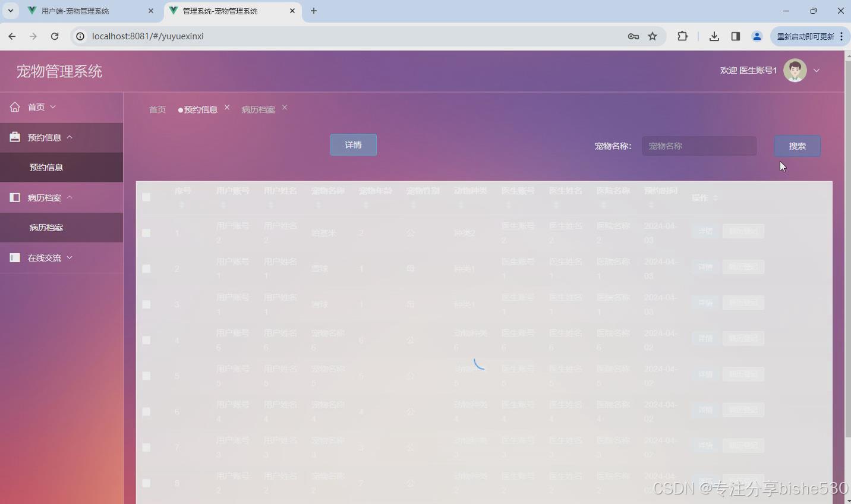851x504 pixels.
Task: Click the bookmark star in the address bar
Action: (653, 36)
